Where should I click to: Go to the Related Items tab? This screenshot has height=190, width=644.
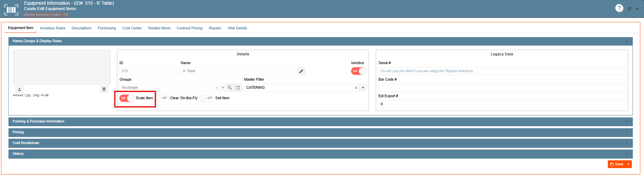159,28
